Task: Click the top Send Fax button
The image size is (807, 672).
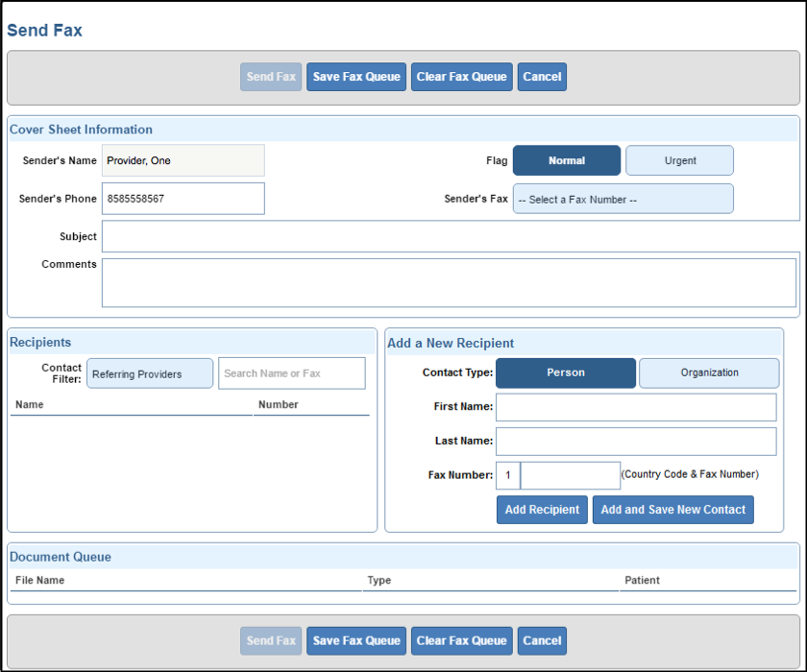Action: point(271,77)
